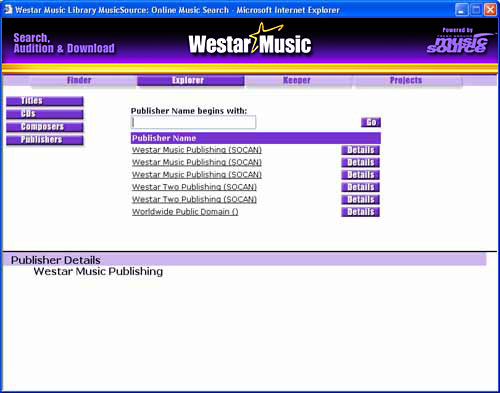Show Details for Worldwide Public Domain
Screen dimensions: 500x393
point(360,212)
